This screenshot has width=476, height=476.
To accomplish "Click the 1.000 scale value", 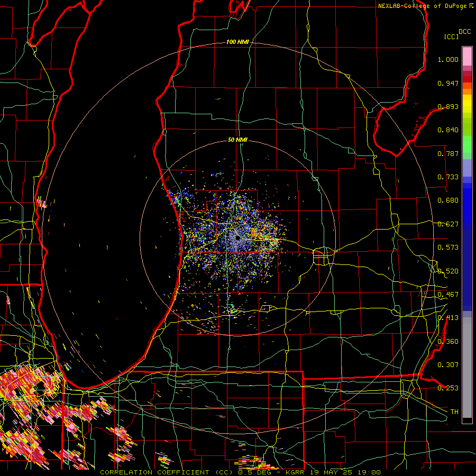I will 448,59.
